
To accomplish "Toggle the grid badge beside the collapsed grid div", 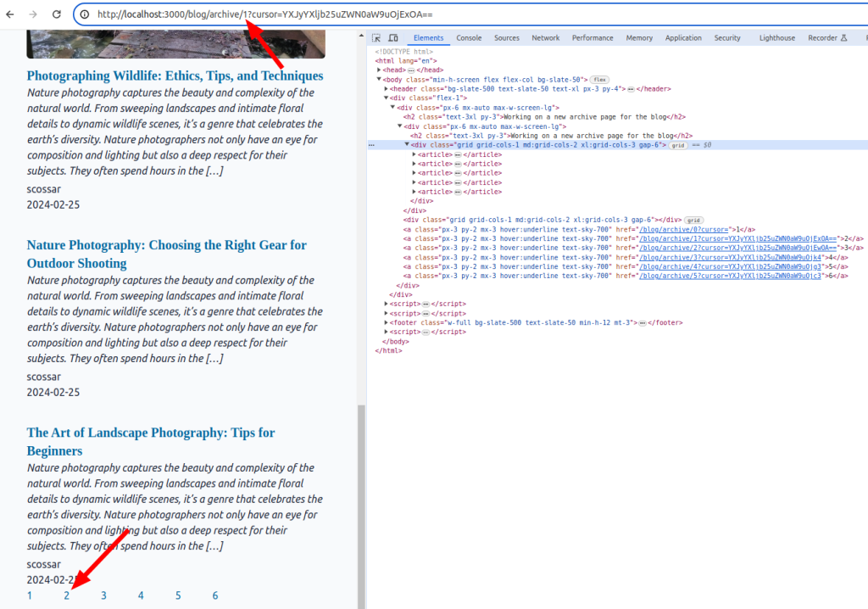I will (693, 220).
